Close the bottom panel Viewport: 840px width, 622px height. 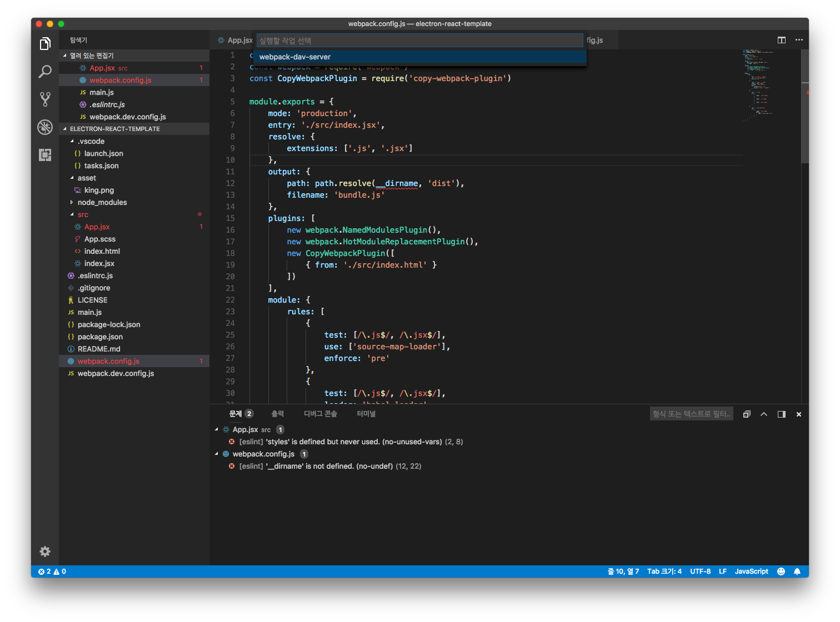click(799, 414)
